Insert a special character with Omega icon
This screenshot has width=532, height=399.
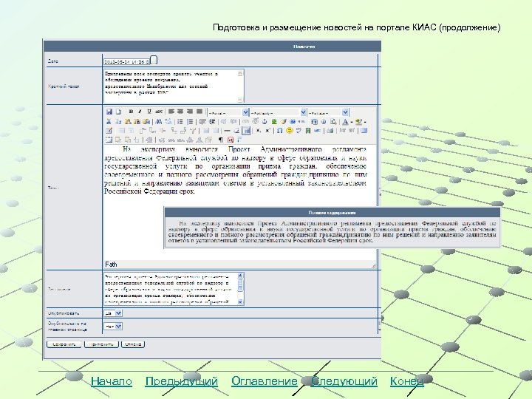click(x=279, y=131)
